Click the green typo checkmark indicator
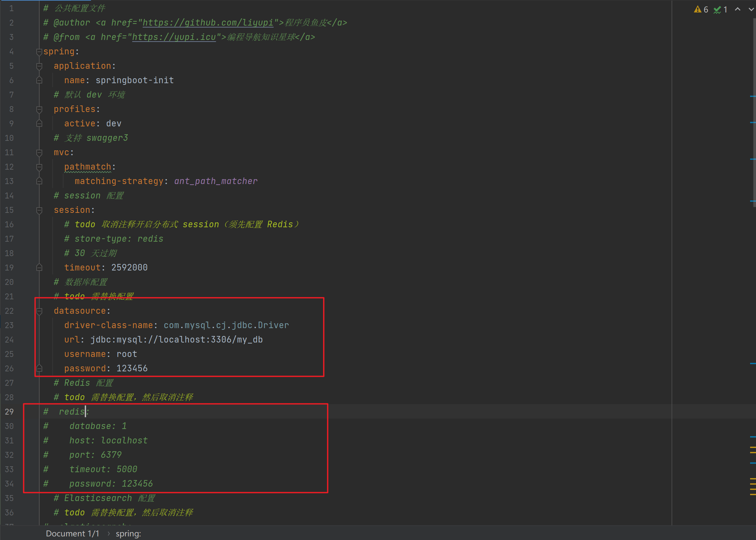 click(x=717, y=9)
